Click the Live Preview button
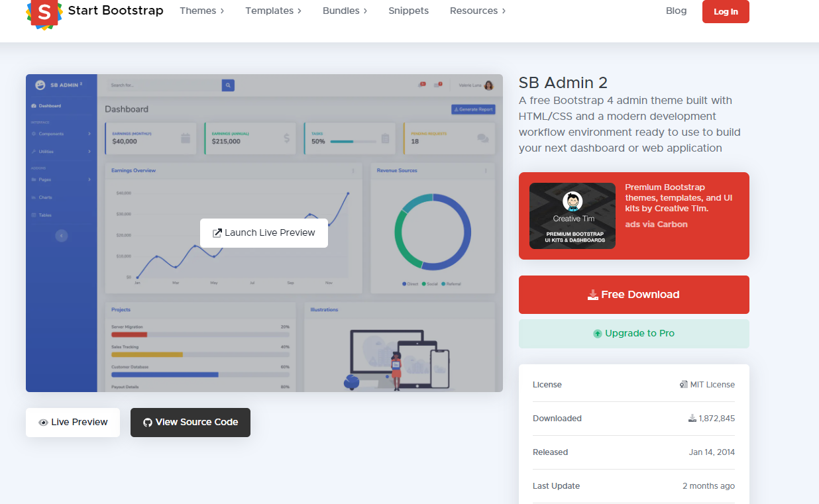This screenshot has height=504, width=819. (x=73, y=423)
